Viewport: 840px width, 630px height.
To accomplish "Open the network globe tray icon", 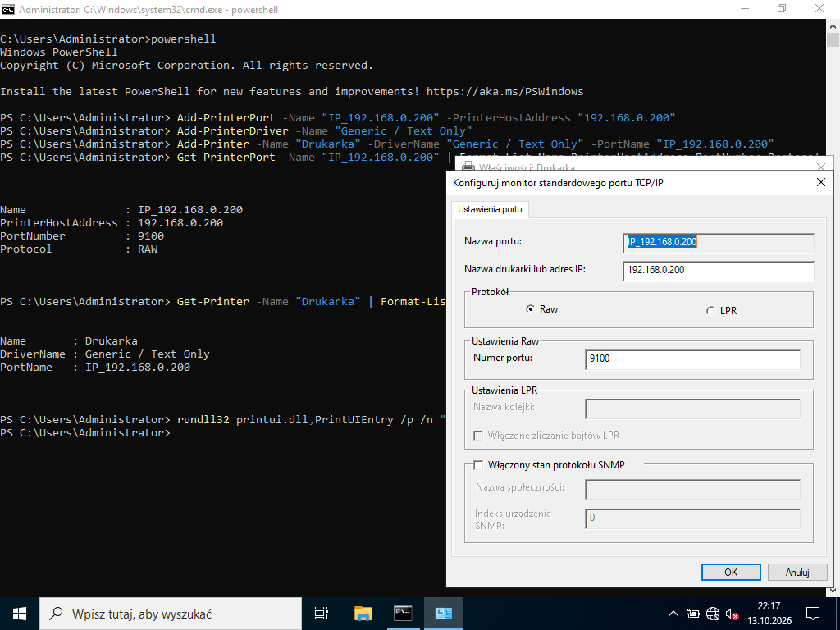I will (x=713, y=614).
